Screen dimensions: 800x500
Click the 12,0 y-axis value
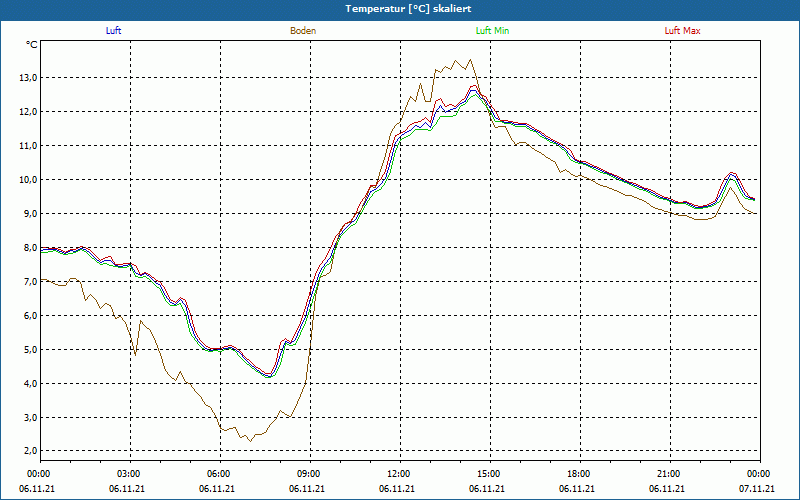point(28,112)
